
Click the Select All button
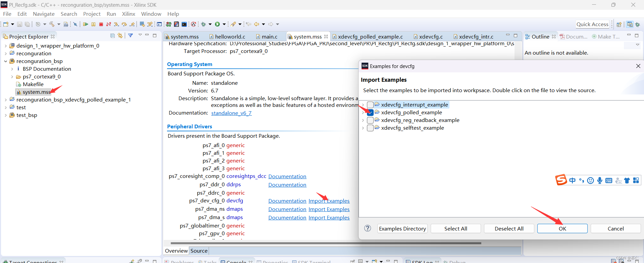455,228
